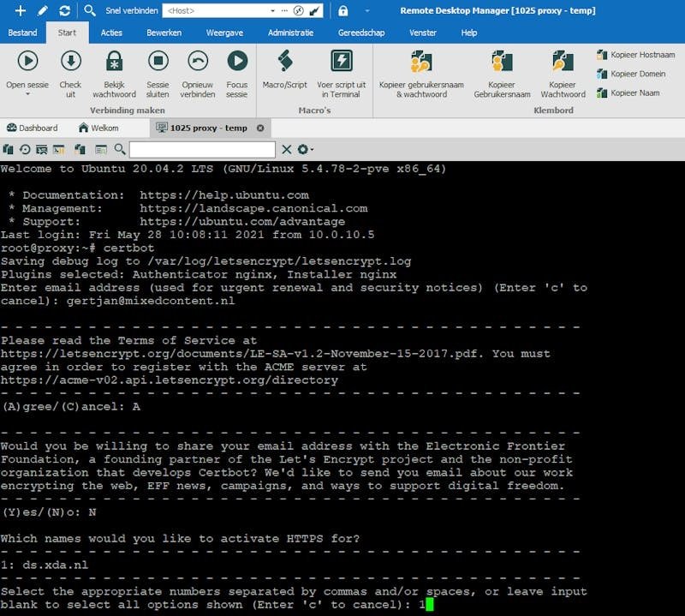Viewport: 685px width, 616px height.
Task: Click the diagonal arrow icon in the Host field
Action: [314, 10]
